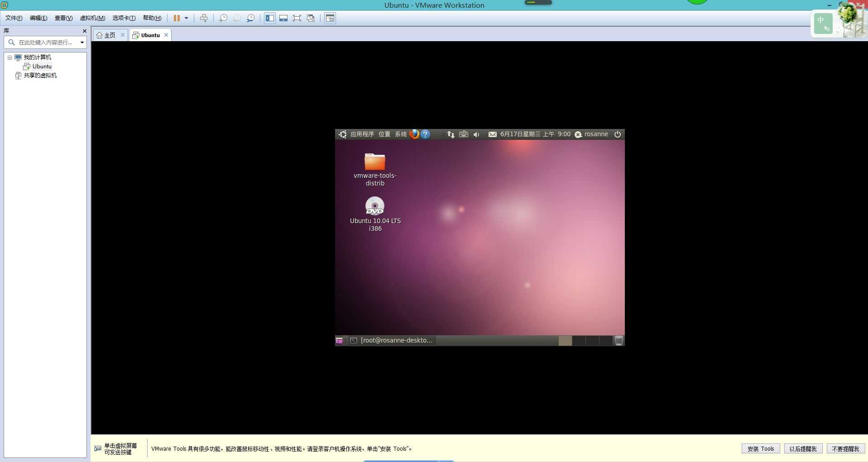Open the 虚拟机(M) menu
The height and width of the screenshot is (462, 868).
click(92, 18)
